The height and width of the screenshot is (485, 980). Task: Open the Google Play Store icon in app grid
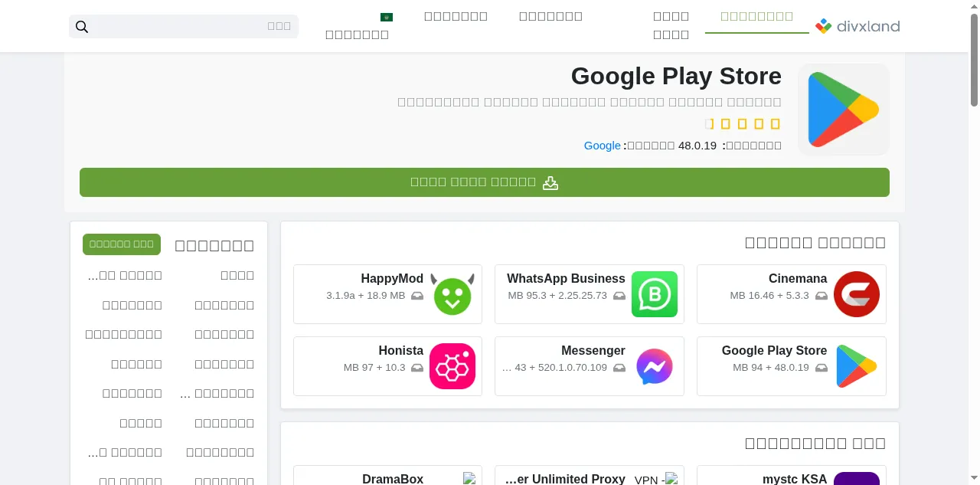[857, 366]
